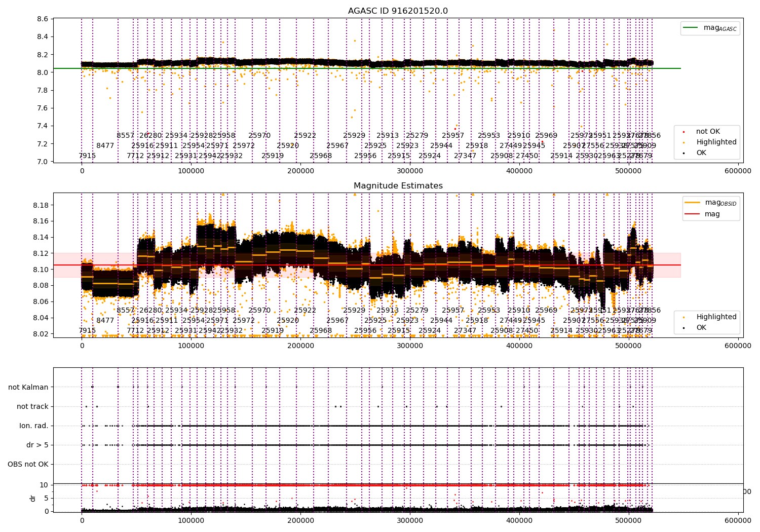
Task: Click obsid label 25944 in the Magnitude Estimates plot
Action: [441, 320]
